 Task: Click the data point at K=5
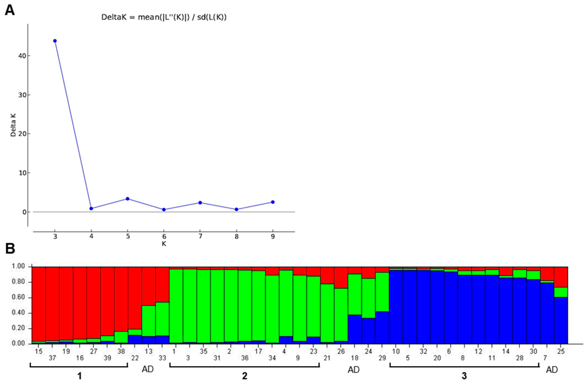pyautogui.click(x=127, y=199)
